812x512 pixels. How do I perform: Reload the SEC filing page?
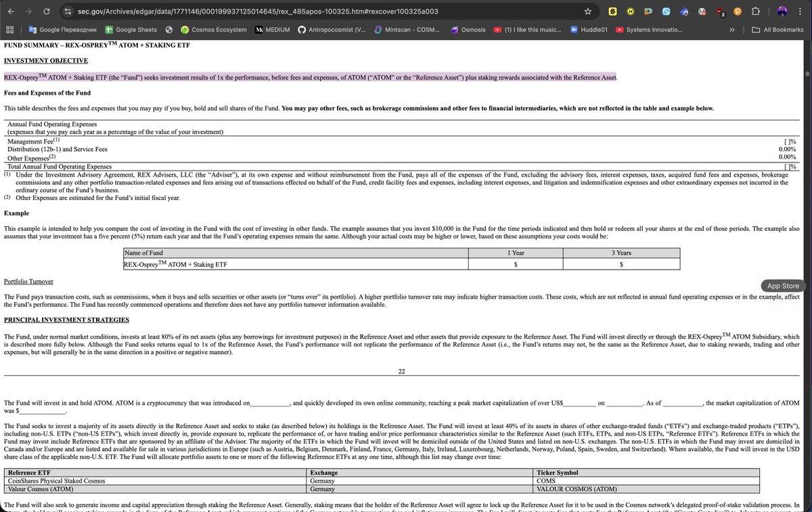(45, 12)
